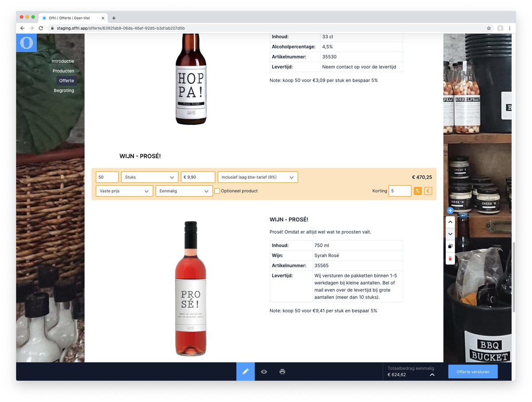Delete block with red trash icon

pyautogui.click(x=450, y=258)
